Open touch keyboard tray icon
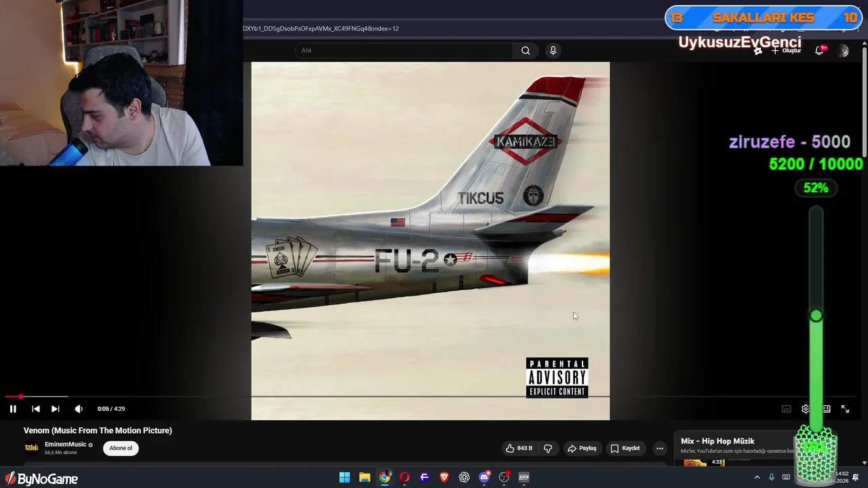The image size is (868, 488). coord(786,477)
